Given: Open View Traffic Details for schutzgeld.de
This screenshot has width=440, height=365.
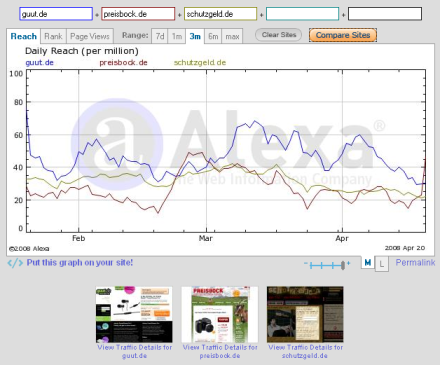Looking at the screenshot, I should tap(305, 351).
